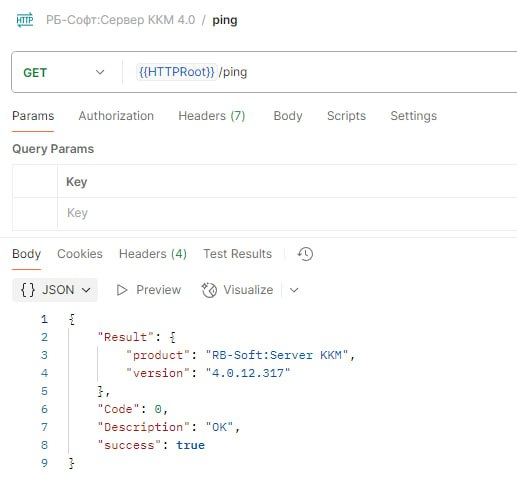Click the 0 value of Code

[x=158, y=409]
